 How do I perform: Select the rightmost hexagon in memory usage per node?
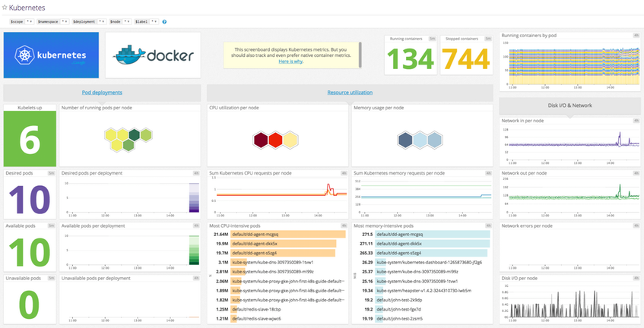[434, 140]
